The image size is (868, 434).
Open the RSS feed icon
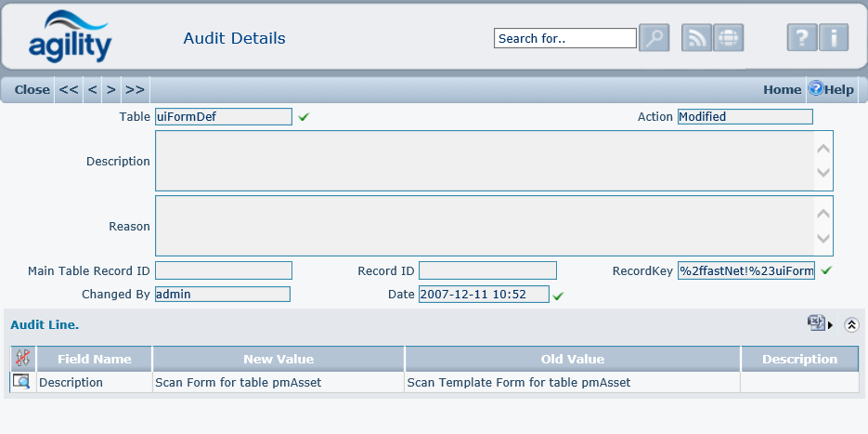[697, 38]
